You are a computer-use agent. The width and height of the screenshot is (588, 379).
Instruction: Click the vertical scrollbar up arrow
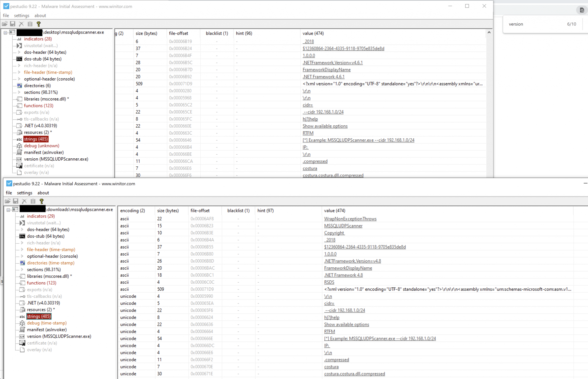tap(489, 32)
